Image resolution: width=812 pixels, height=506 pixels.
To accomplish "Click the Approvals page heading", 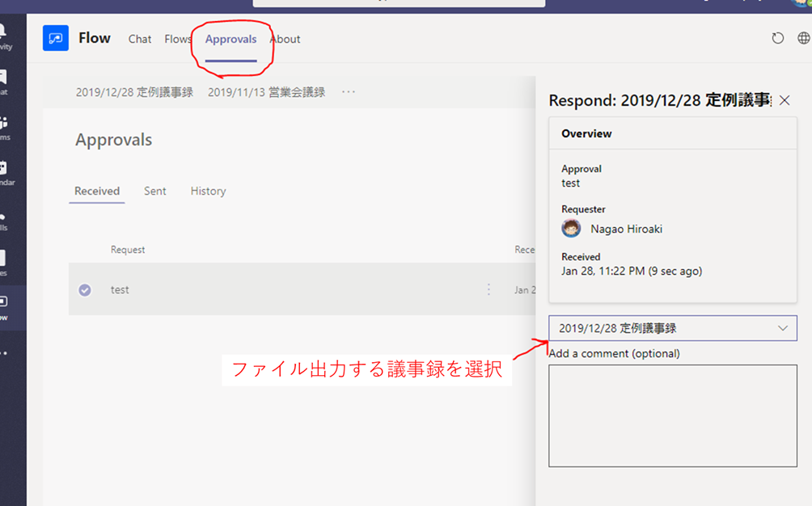I will (x=113, y=140).
